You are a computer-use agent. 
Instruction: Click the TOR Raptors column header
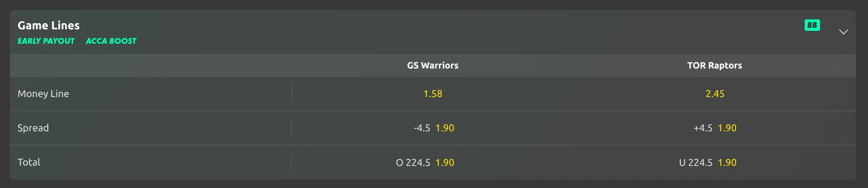pyautogui.click(x=715, y=65)
